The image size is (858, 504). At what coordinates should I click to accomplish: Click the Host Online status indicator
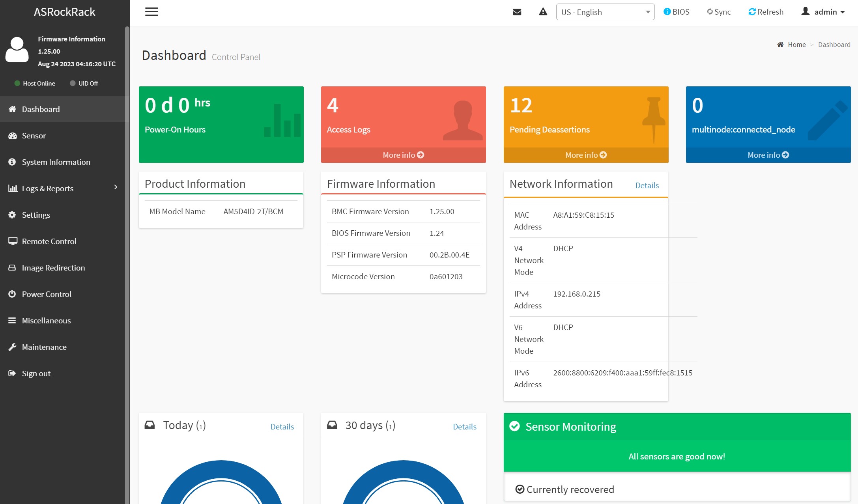[35, 83]
